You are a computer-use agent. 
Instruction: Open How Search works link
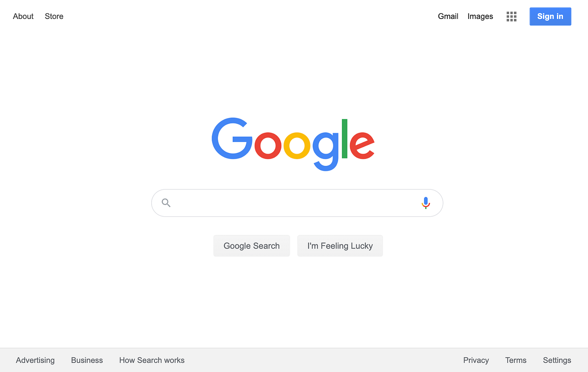pos(152,360)
